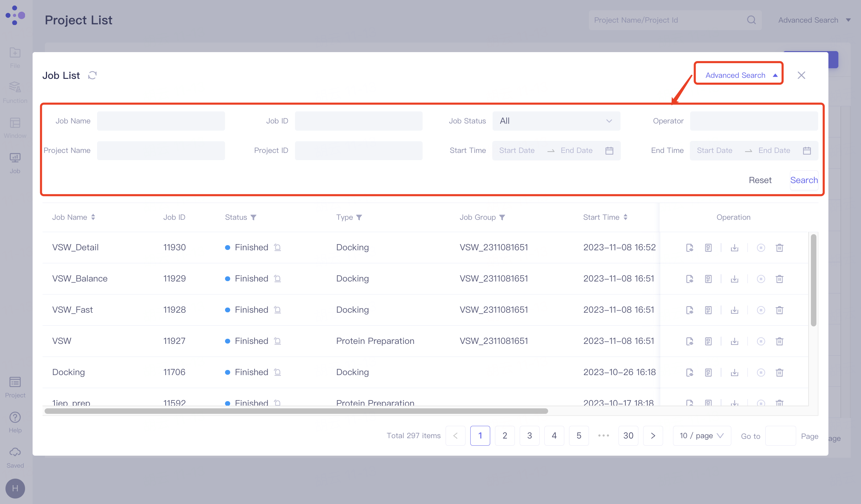Go to page 5 of results
861x504 pixels.
(x=579, y=435)
